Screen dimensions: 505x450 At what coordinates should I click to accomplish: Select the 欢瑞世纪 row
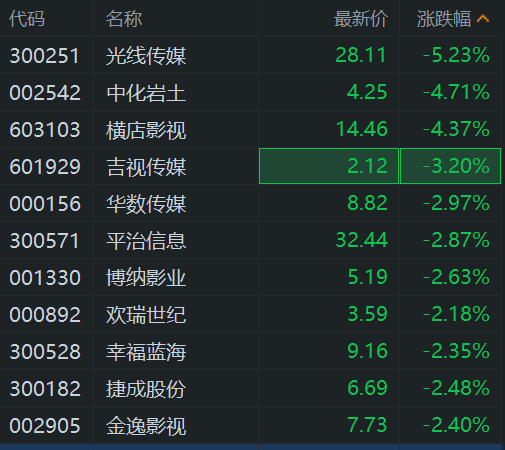[251, 314]
